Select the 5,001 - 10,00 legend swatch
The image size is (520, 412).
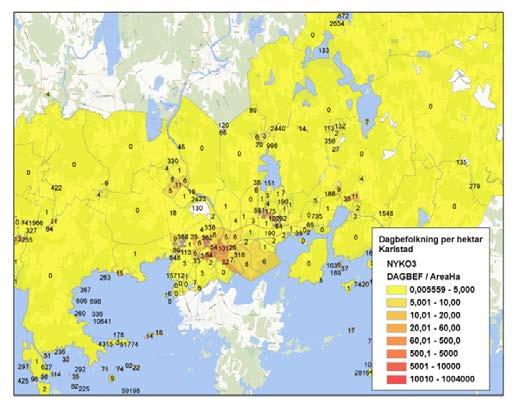[x=396, y=303]
